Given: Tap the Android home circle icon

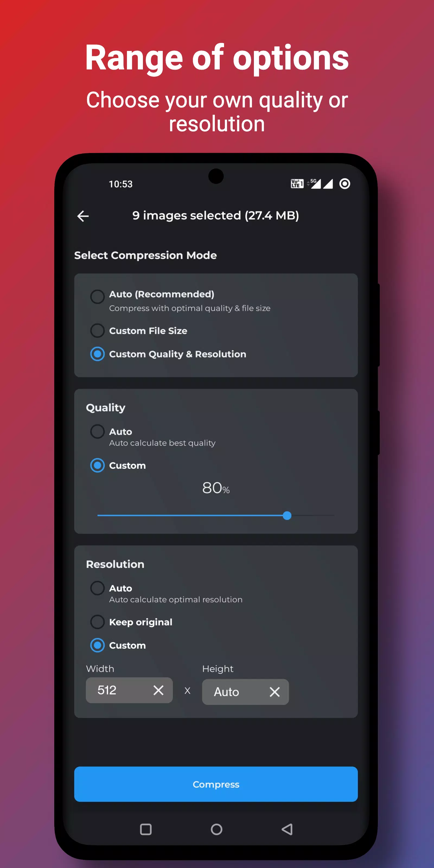Looking at the screenshot, I should [x=216, y=829].
